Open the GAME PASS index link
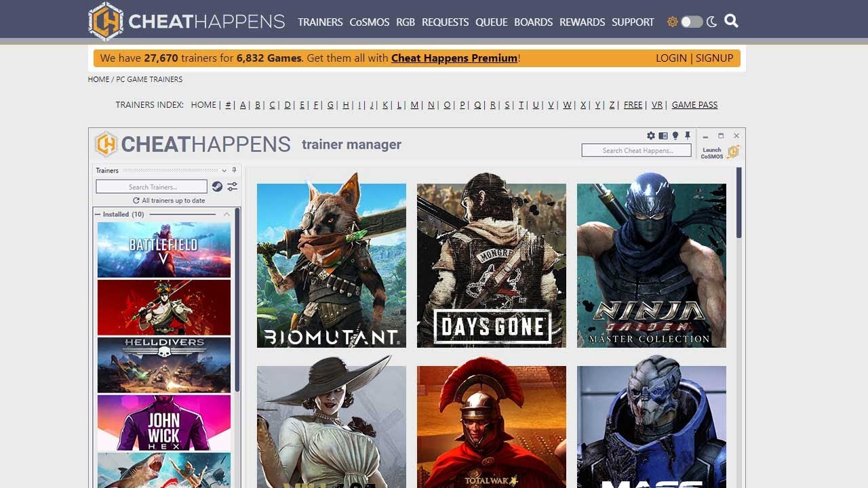 pos(694,105)
